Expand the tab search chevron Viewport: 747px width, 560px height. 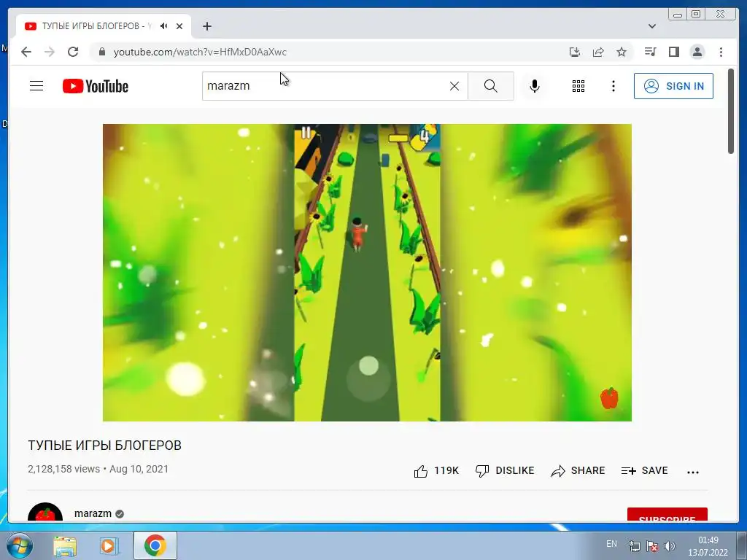pos(652,26)
